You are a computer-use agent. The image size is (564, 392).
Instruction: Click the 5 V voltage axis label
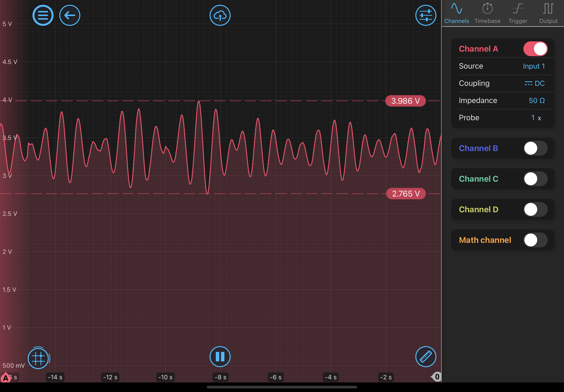(7, 24)
